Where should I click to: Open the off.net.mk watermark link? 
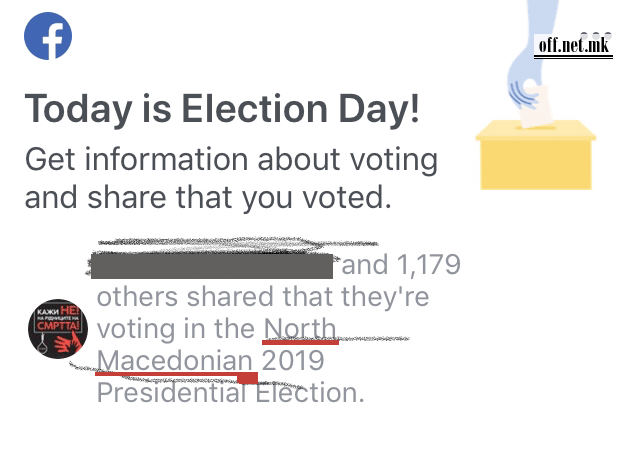coord(573,46)
